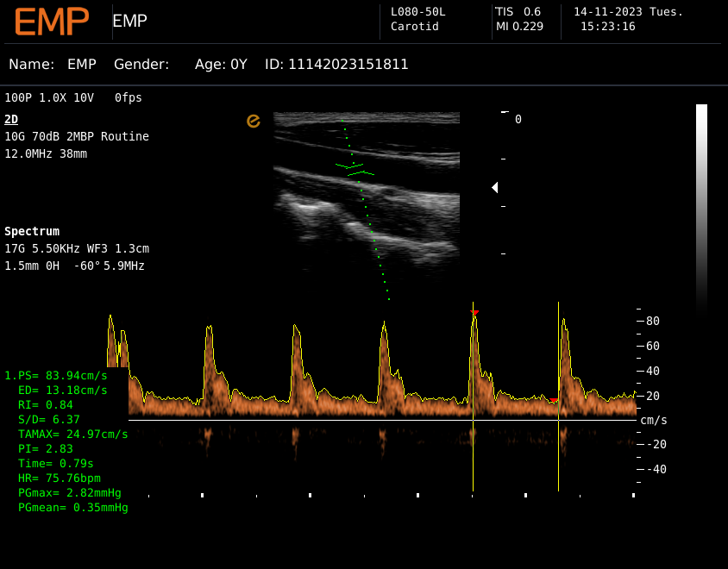This screenshot has height=569, width=728.
Task: Click the red peak systolic marker
Action: click(474, 312)
